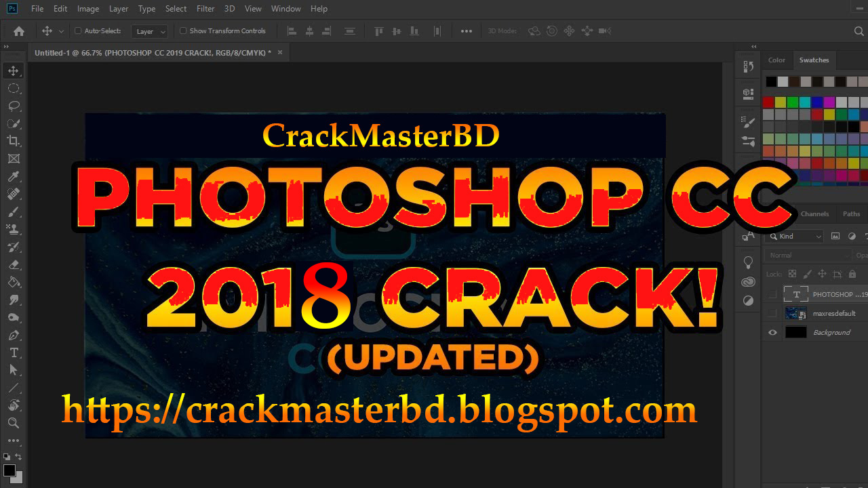Screen dimensions: 868x488
Task: Show the PHOTOSHOP text layer
Action: coord(772,294)
